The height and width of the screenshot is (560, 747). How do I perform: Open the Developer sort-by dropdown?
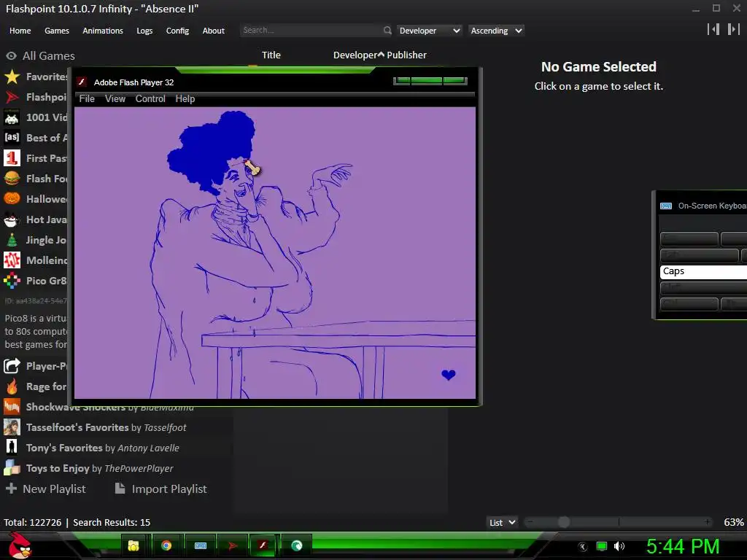point(429,31)
